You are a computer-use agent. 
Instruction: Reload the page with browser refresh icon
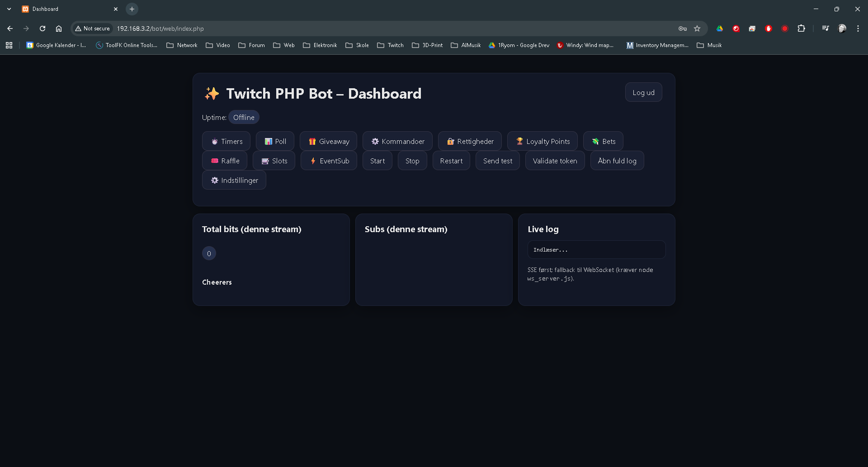point(42,29)
